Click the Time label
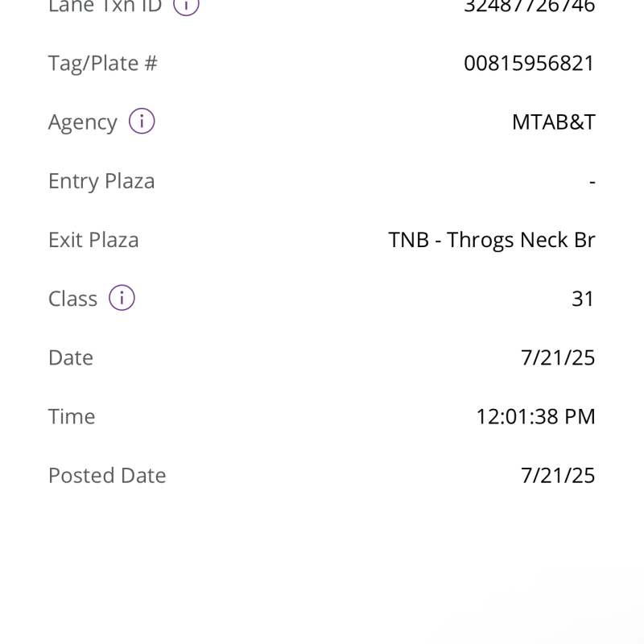Image resolution: width=644 pixels, height=644 pixels. [x=72, y=416]
